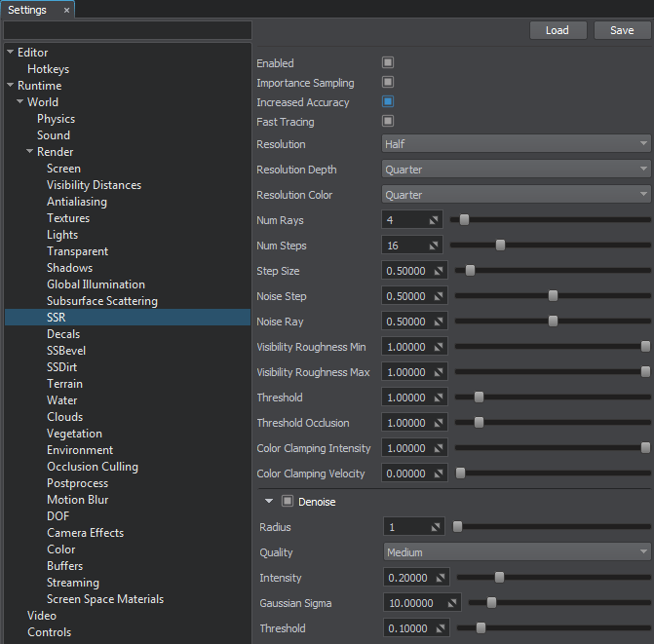Click the settings search field

tap(127, 30)
